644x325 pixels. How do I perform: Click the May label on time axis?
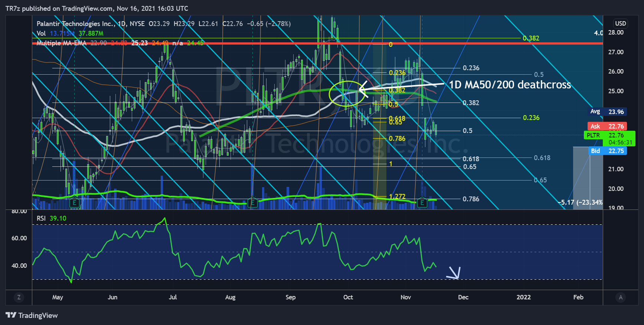[x=58, y=297]
